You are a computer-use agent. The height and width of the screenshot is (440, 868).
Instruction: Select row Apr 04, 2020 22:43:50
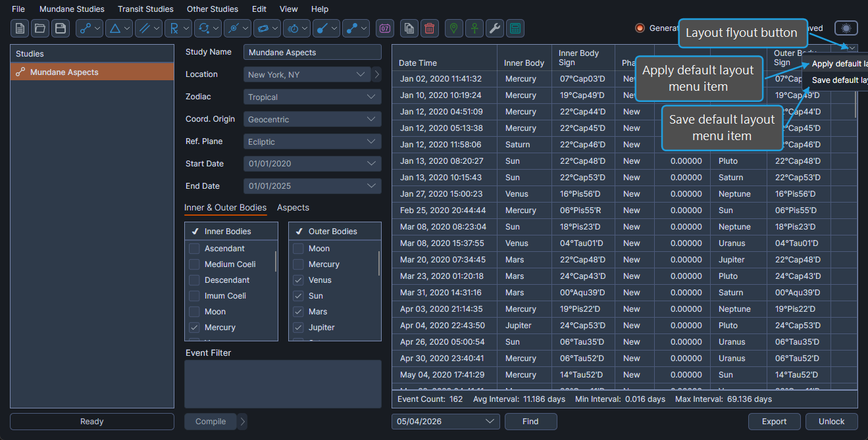click(625, 326)
